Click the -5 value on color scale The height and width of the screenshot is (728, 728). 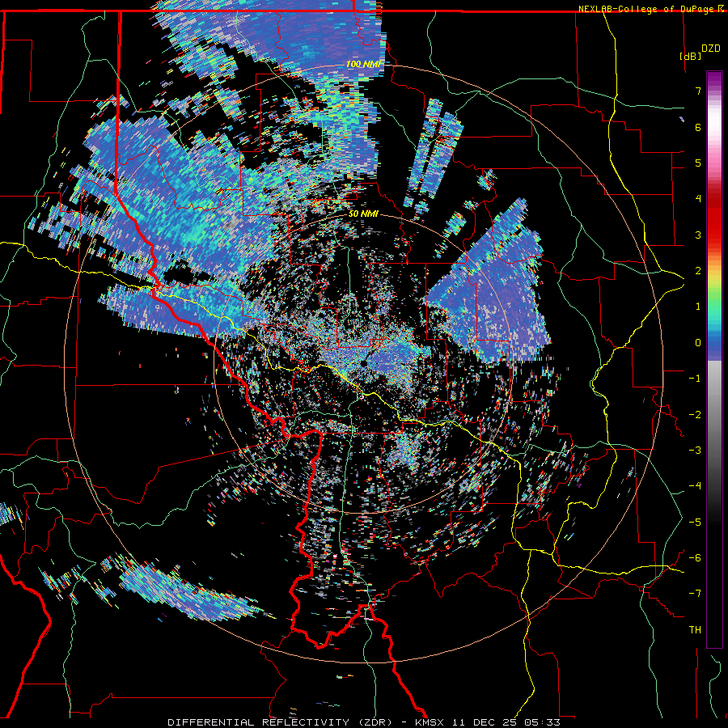pos(695,523)
